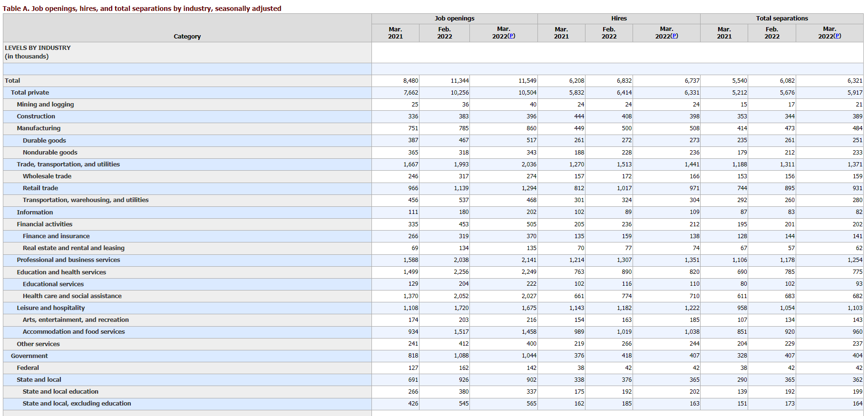Click the 860 value in Manufacturing row

point(532,128)
